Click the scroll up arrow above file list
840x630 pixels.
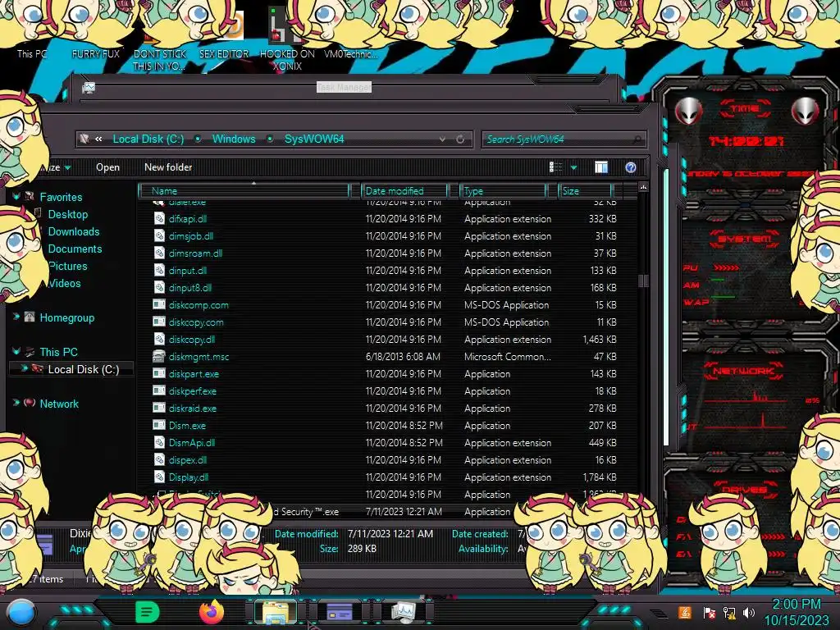(x=643, y=186)
